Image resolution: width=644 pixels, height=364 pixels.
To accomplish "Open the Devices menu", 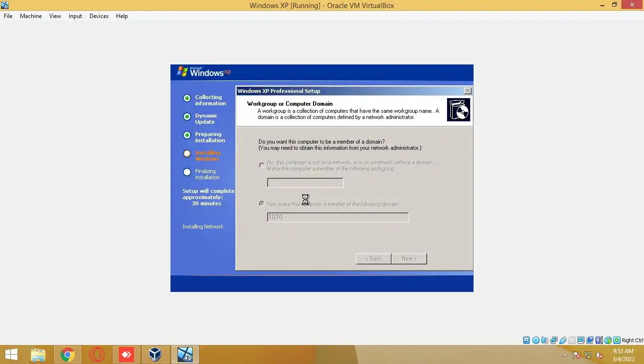I will 99,16.
